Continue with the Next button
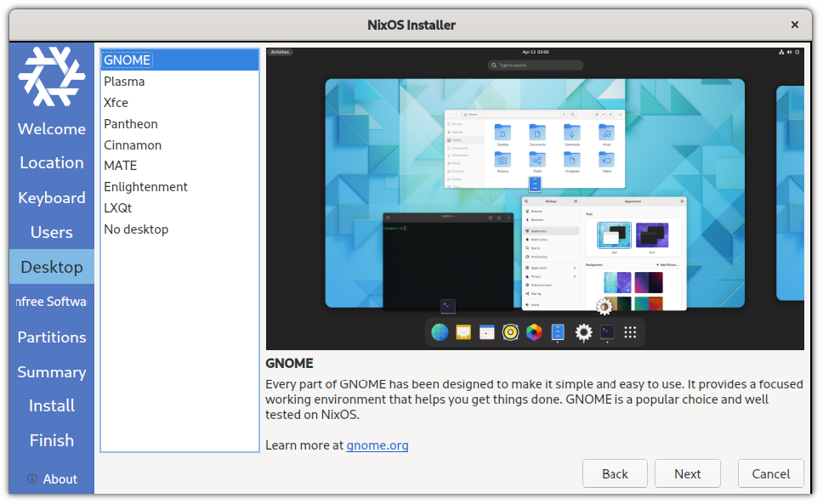Viewport: 823px width, 504px height. [x=688, y=473]
